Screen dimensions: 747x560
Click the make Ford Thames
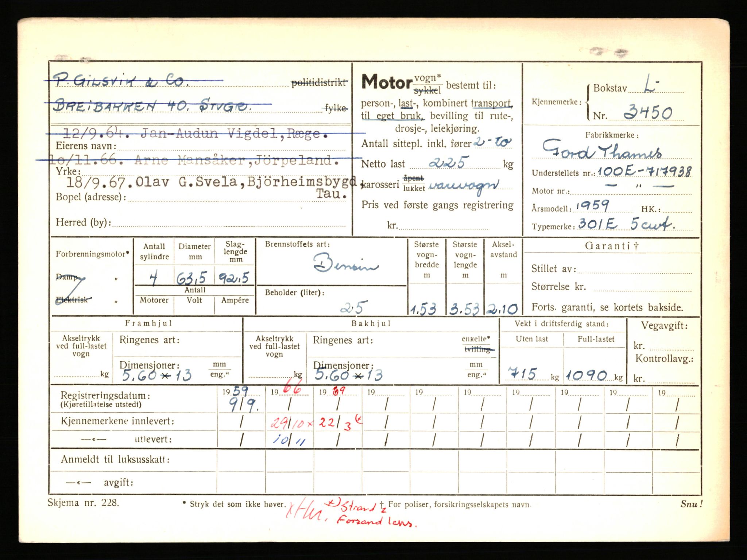tap(602, 149)
